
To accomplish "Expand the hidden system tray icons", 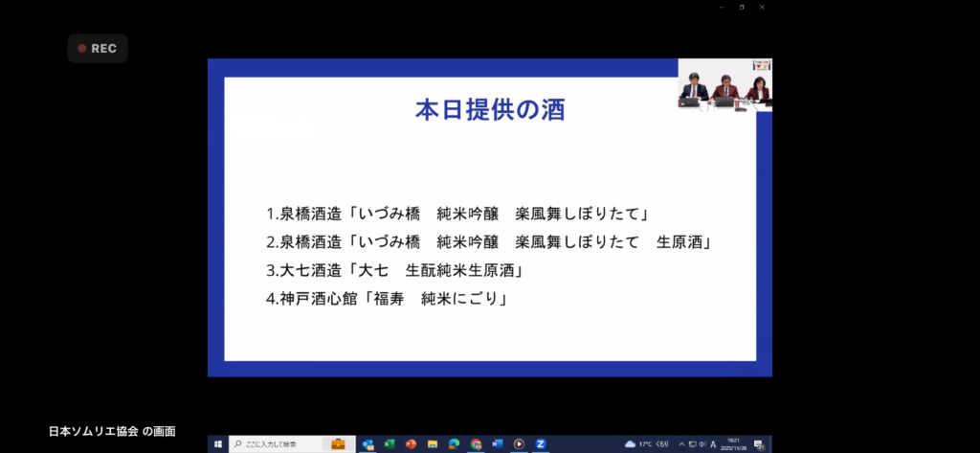I will click(x=680, y=444).
